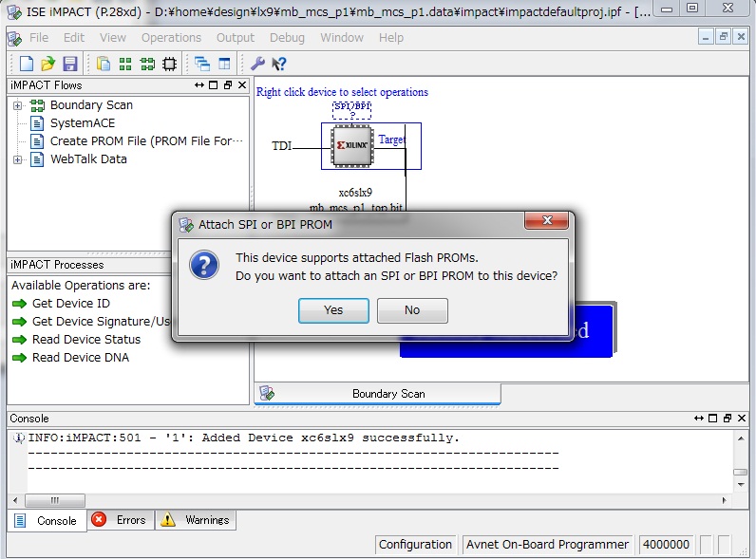
Task: Click the Configuration status bar field
Action: coord(415,545)
